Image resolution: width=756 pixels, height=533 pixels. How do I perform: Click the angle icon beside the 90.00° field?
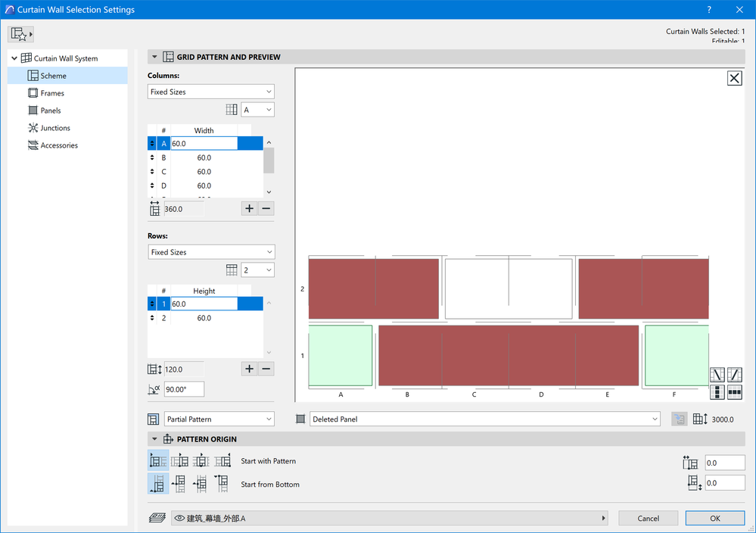(x=154, y=389)
